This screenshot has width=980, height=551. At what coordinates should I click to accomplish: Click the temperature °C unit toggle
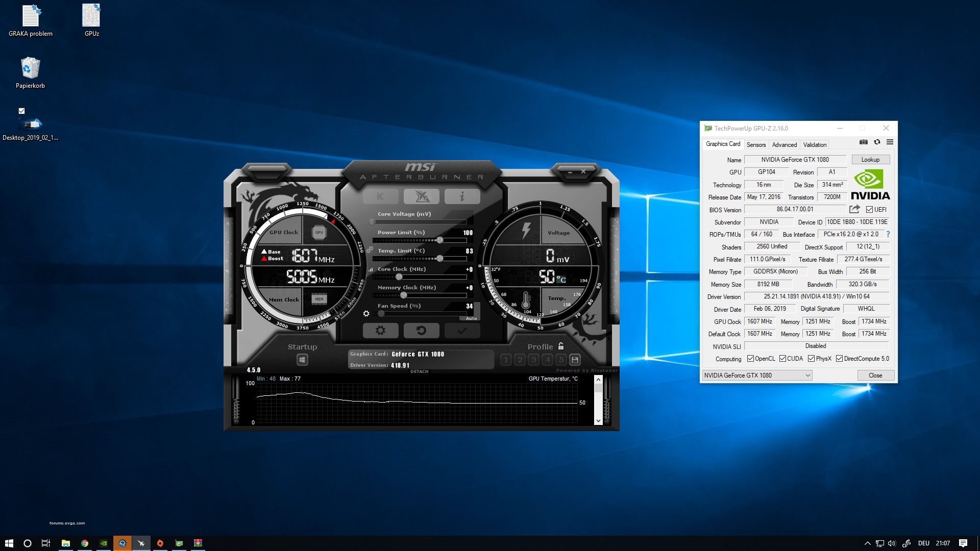pos(561,279)
